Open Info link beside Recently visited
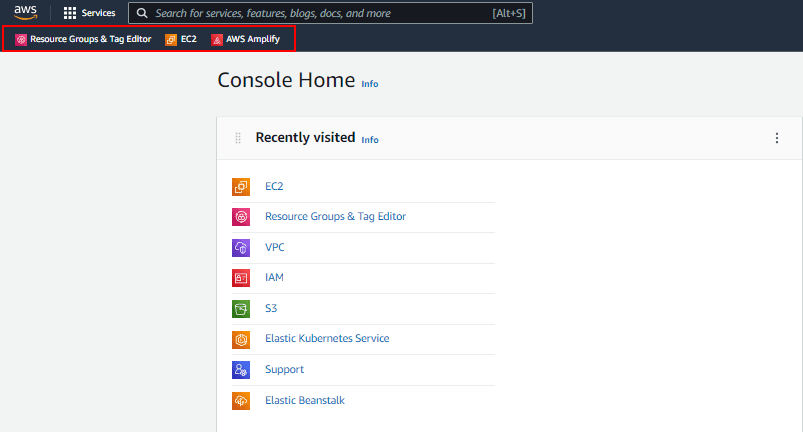The width and height of the screenshot is (803, 432). (x=370, y=140)
